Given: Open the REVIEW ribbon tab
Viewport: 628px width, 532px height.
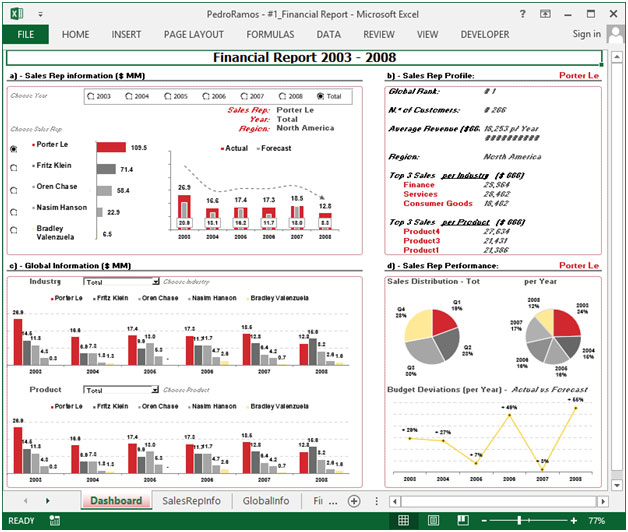Looking at the screenshot, I should point(379,34).
